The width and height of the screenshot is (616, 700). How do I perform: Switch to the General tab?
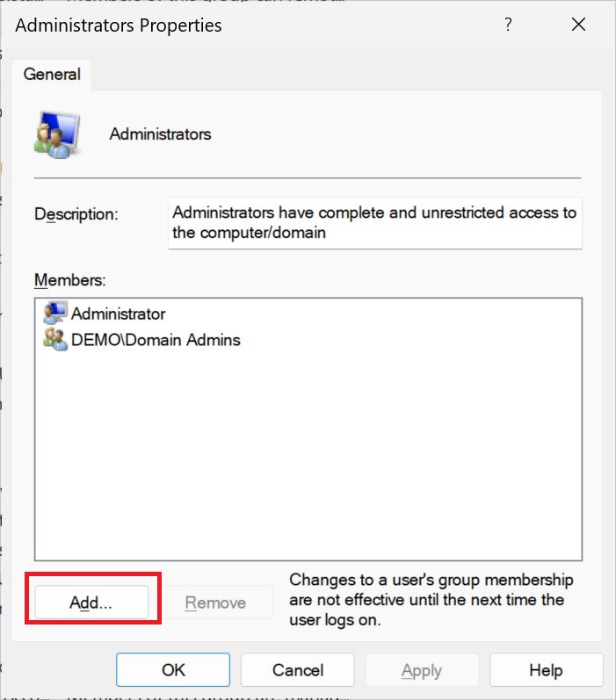point(52,75)
